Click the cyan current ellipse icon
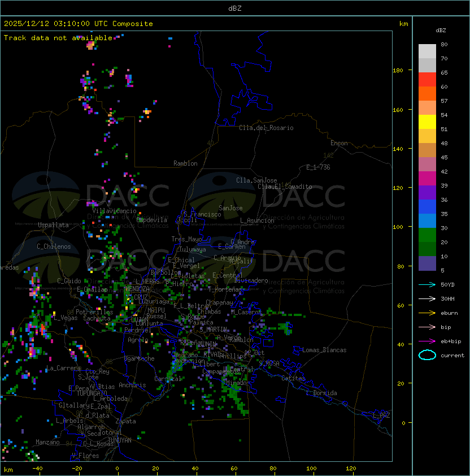 tap(427, 355)
